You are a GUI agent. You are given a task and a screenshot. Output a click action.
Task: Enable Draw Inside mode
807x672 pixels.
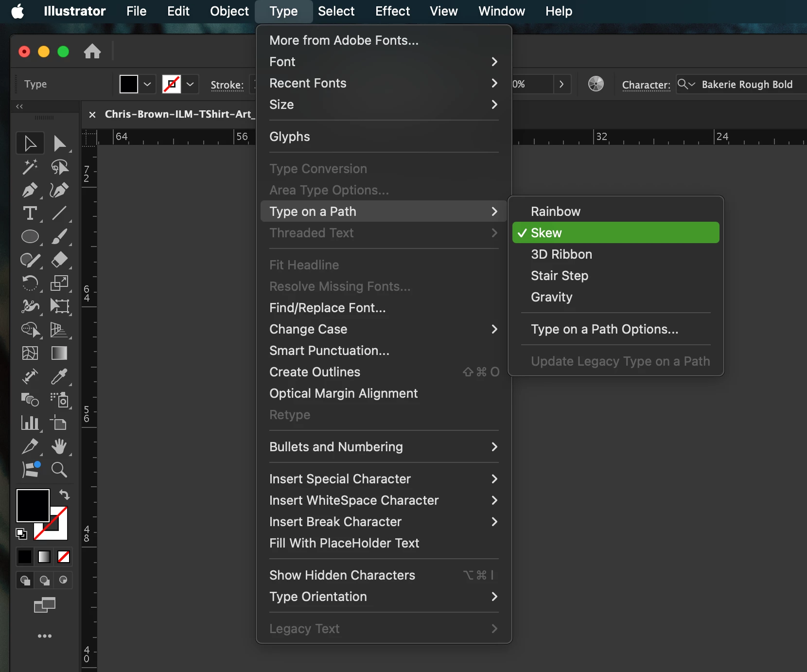click(x=63, y=580)
